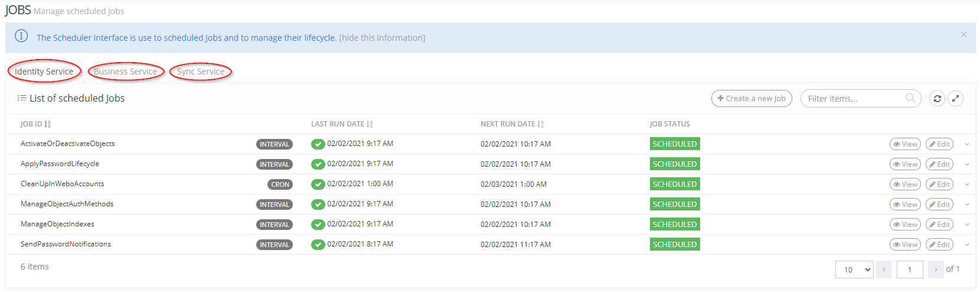Open the page size dropdown showing 10
Screen dimensions: 980x292
coord(854,270)
